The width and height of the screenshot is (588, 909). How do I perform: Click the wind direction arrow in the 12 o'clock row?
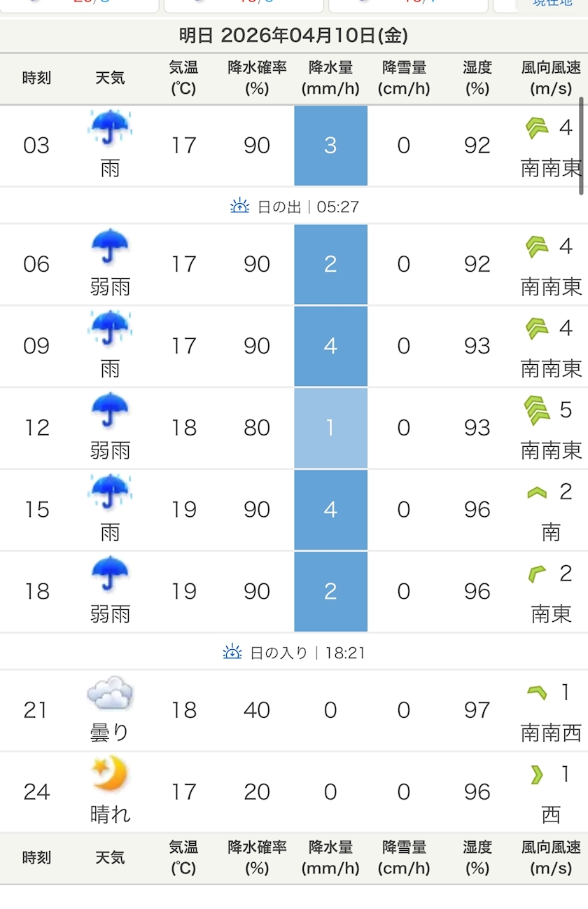pos(537,410)
